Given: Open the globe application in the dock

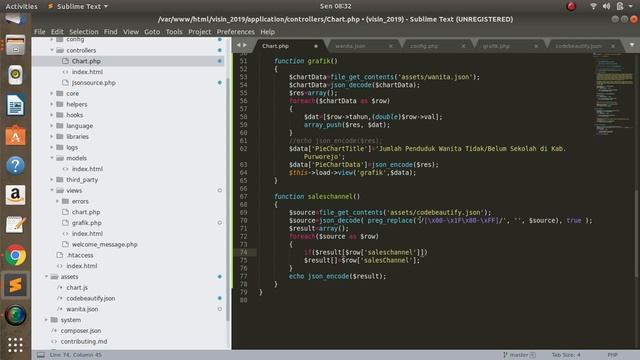Looking at the screenshot, I should (16, 316).
